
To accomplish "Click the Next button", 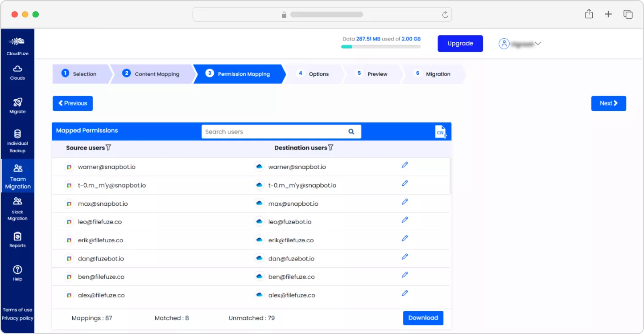I will [609, 103].
